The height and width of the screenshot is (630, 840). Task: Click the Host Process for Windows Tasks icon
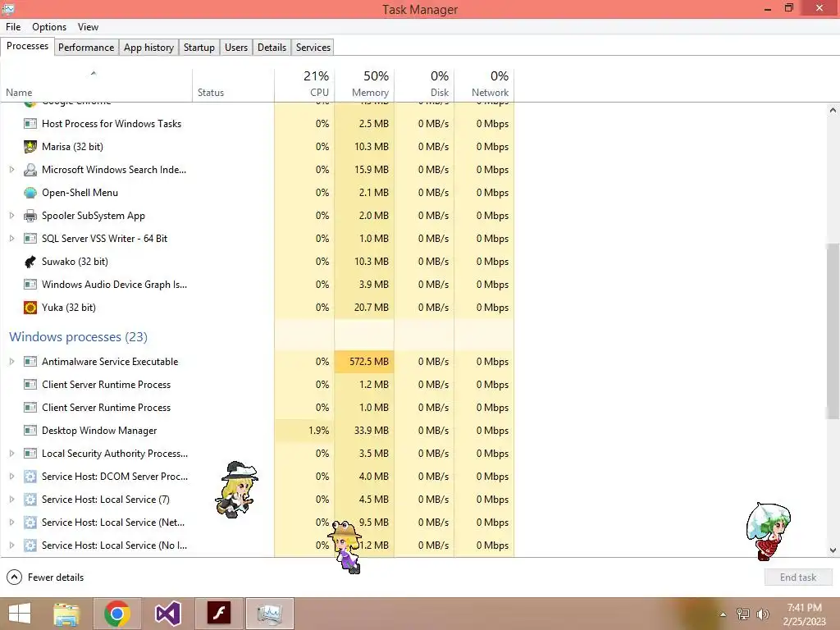pos(30,123)
